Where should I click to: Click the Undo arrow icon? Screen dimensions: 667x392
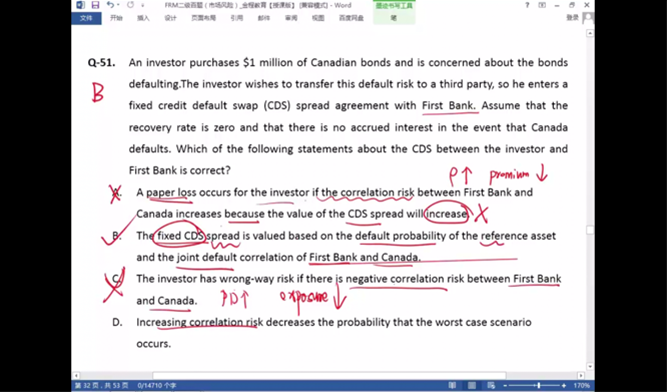[110, 5]
